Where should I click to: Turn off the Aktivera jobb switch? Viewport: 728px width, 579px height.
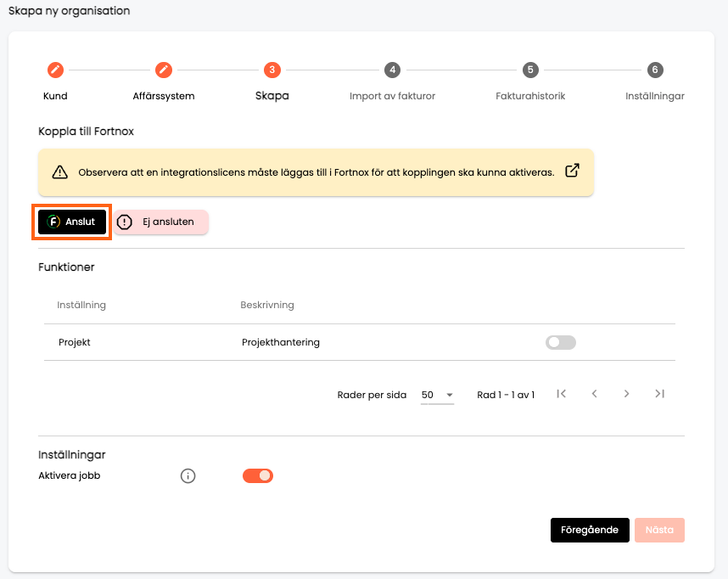(258, 475)
